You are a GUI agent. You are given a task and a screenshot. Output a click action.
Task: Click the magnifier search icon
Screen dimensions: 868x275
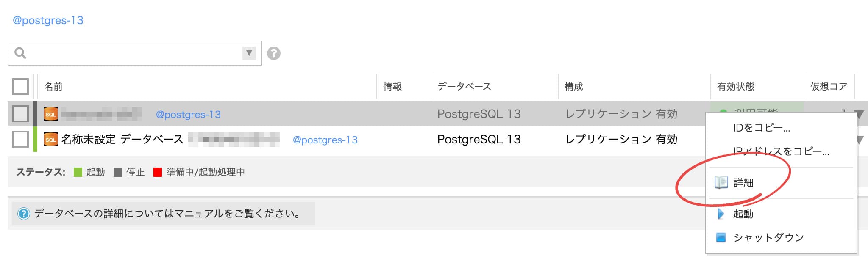[20, 53]
